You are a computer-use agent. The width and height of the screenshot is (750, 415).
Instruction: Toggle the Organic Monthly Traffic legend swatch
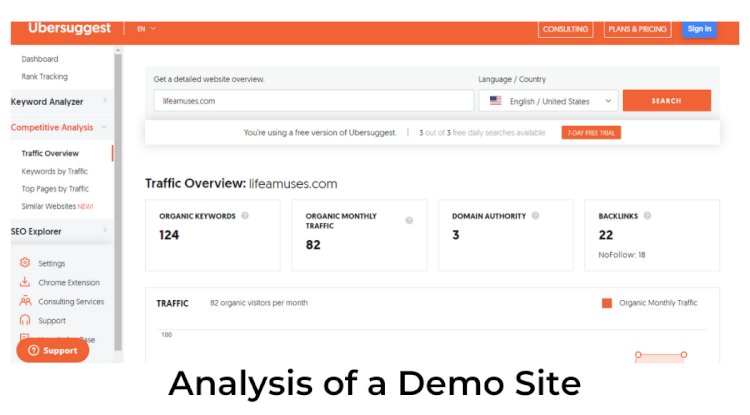click(607, 303)
